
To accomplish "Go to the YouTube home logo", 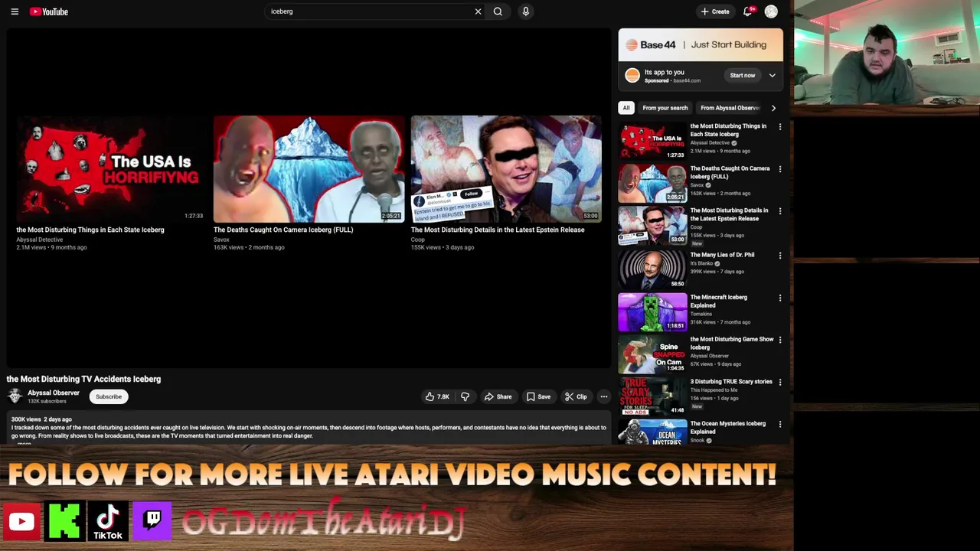I will point(49,11).
